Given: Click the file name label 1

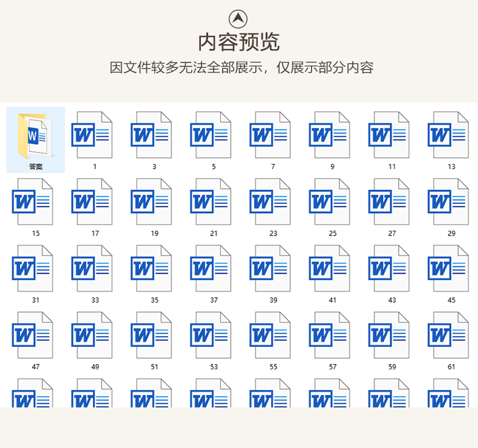Looking at the screenshot, I should pyautogui.click(x=95, y=166).
